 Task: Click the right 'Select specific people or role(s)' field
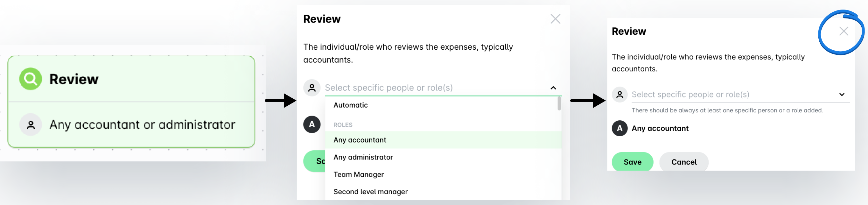pos(724,95)
